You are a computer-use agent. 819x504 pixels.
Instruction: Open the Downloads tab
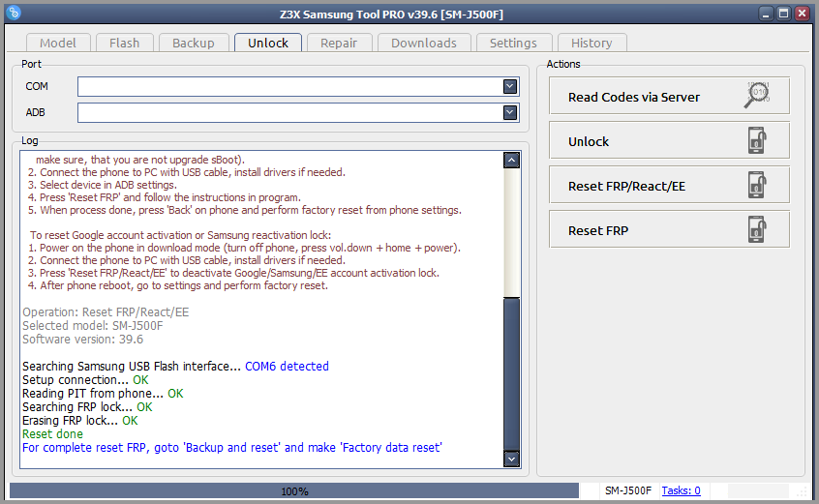pos(424,43)
